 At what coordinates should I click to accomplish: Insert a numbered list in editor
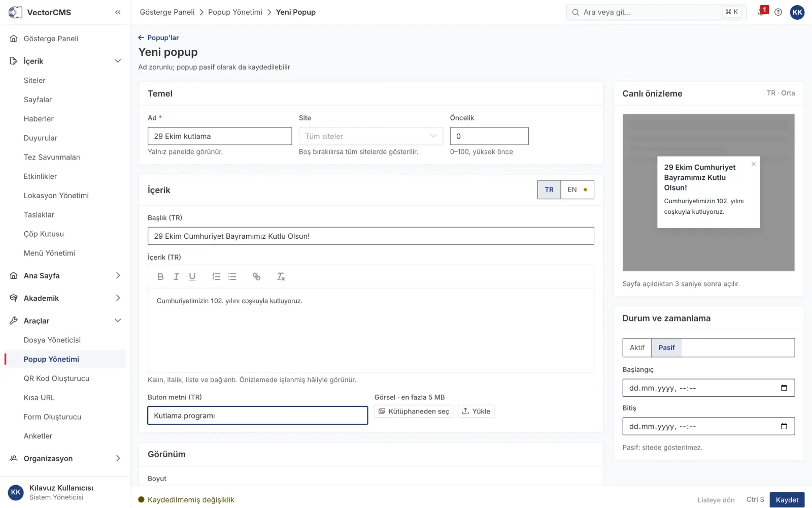(x=216, y=277)
